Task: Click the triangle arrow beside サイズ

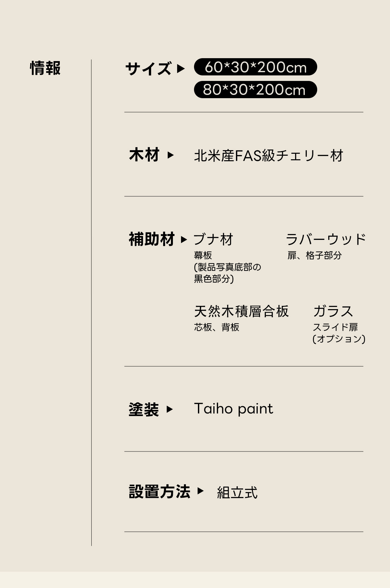Action: [181, 69]
